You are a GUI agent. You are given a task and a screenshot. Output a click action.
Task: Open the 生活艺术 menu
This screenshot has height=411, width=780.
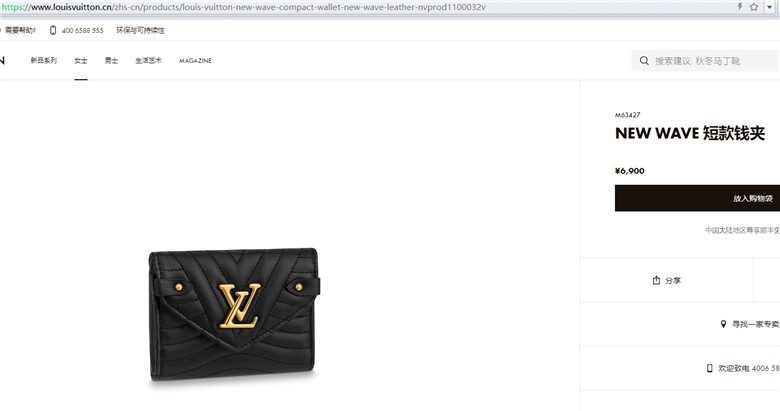pyautogui.click(x=148, y=61)
